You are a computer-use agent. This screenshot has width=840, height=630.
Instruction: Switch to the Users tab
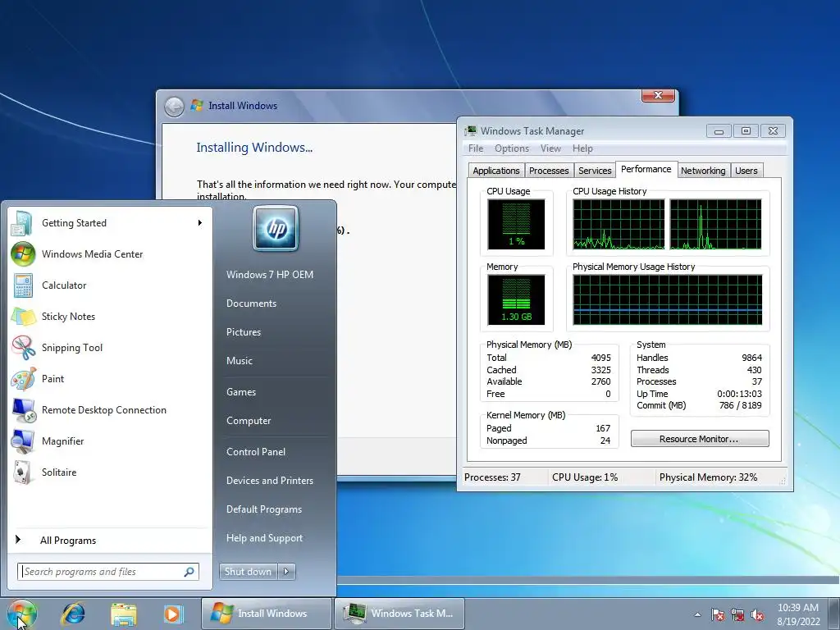click(746, 171)
